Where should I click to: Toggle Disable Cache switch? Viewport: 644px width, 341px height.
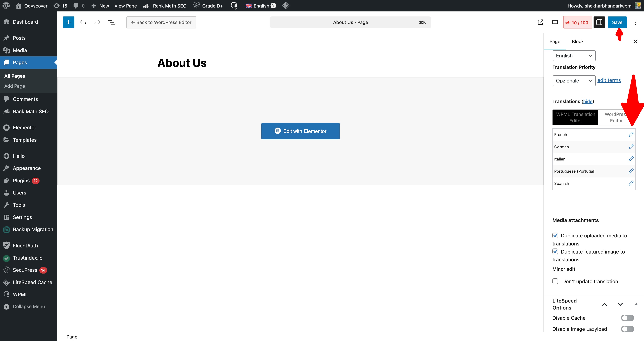pos(627,318)
